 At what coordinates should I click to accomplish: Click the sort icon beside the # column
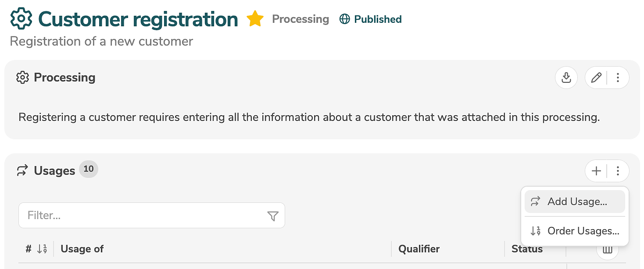(x=42, y=249)
